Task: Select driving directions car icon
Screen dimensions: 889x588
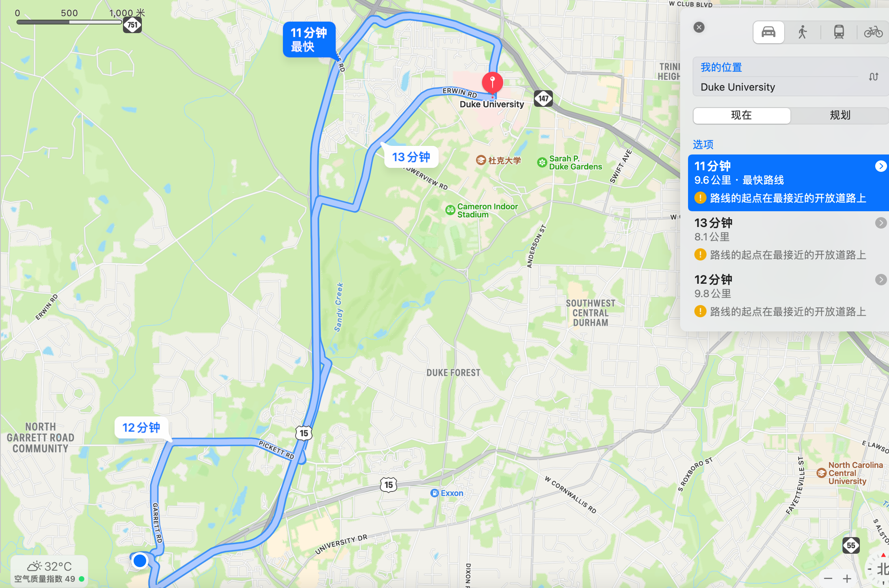Action: (768, 32)
